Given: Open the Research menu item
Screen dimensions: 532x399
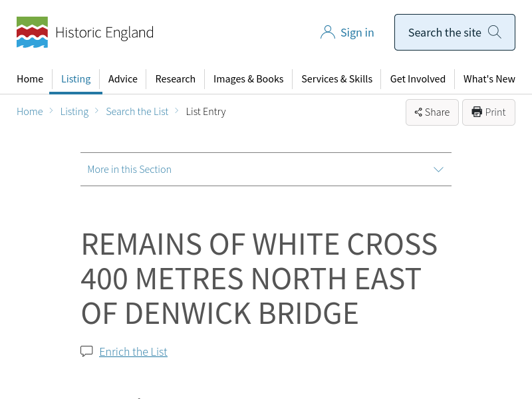Looking at the screenshot, I should coord(175,79).
